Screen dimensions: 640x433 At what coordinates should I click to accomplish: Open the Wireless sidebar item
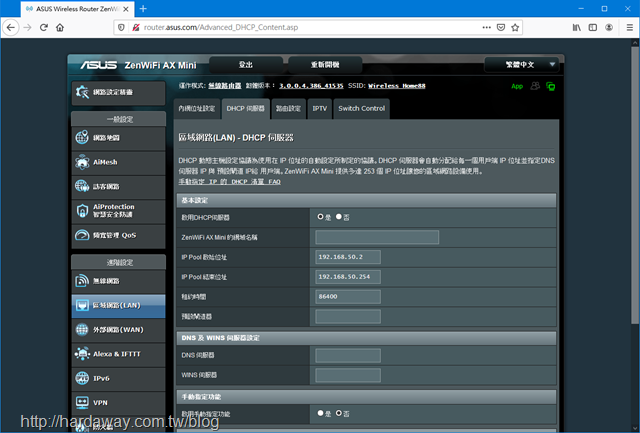[x=118, y=281]
